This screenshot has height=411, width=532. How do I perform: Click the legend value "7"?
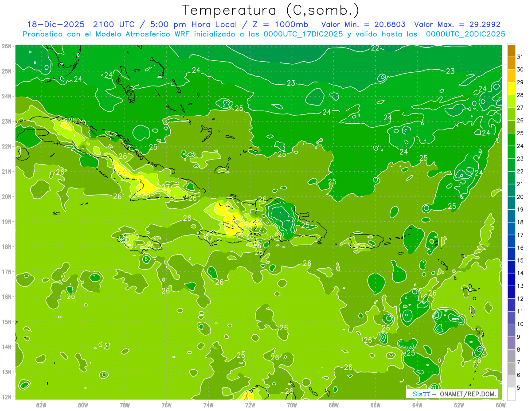(518, 362)
